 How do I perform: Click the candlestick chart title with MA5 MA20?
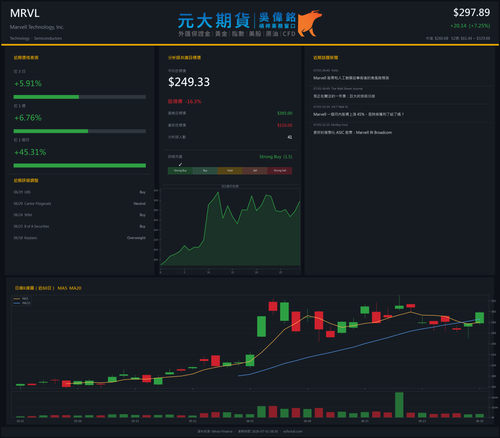click(x=48, y=288)
